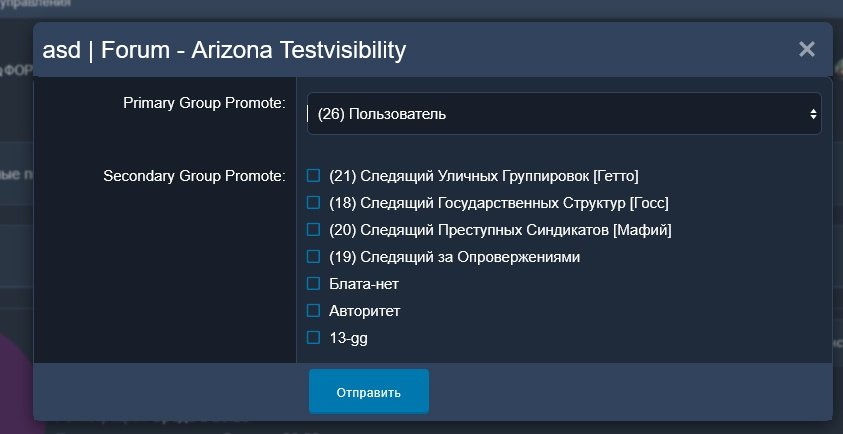Viewport: 843px width, 434px height.
Task: Open the Primary Group Promote dropdown
Action: [563, 114]
